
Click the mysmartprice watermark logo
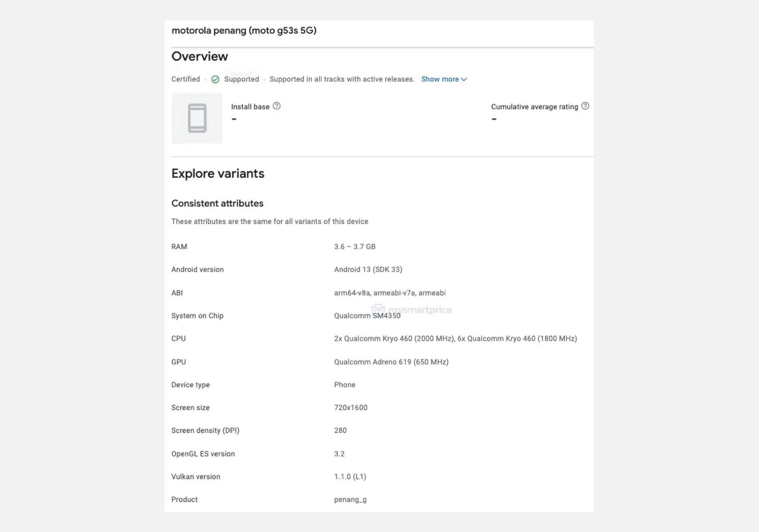click(412, 309)
